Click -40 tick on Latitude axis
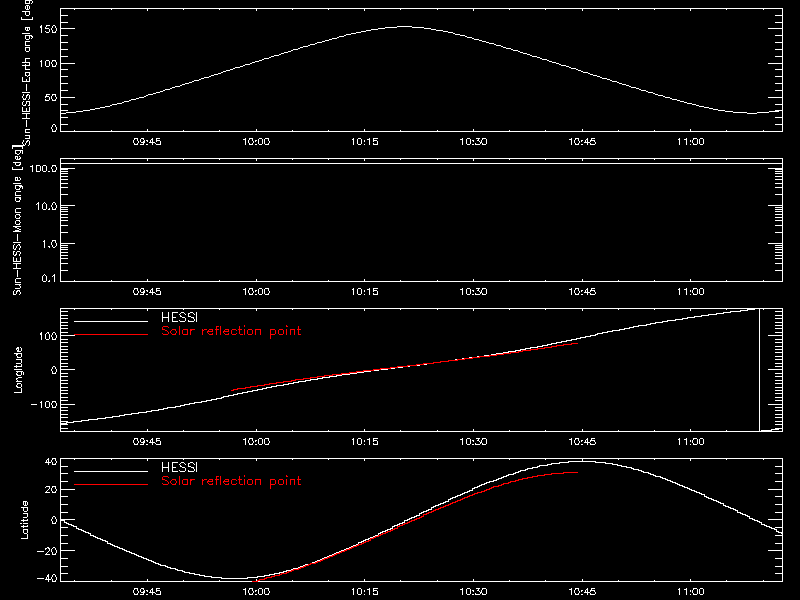800x600 pixels. pos(47,579)
